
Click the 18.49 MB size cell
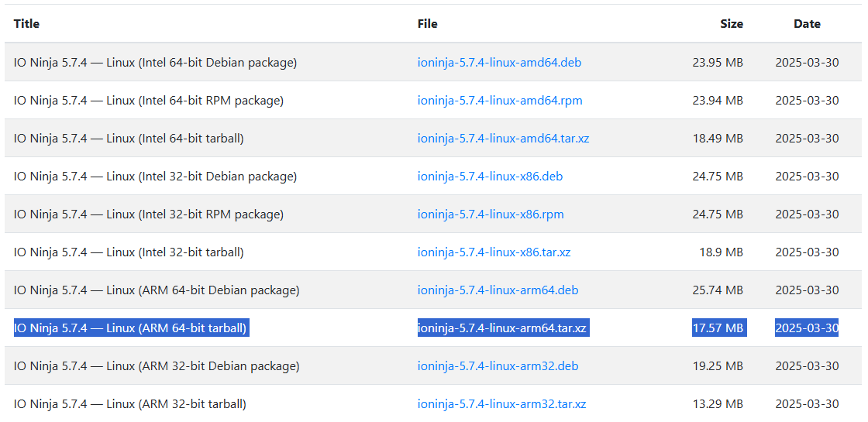[718, 139]
